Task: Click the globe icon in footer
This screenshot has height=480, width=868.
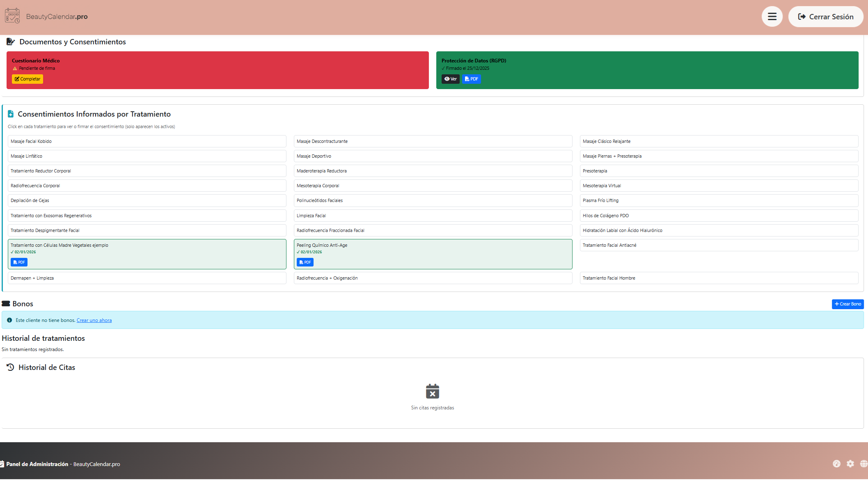Action: [x=863, y=464]
